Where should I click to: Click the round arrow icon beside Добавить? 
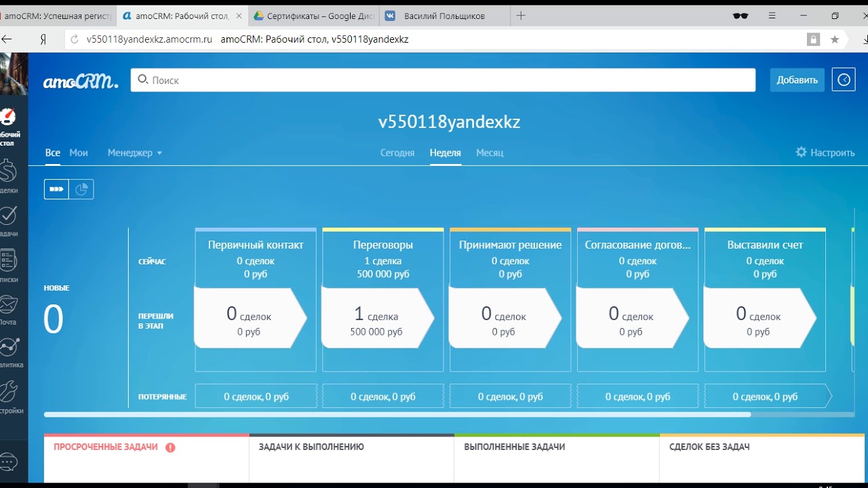tap(844, 80)
